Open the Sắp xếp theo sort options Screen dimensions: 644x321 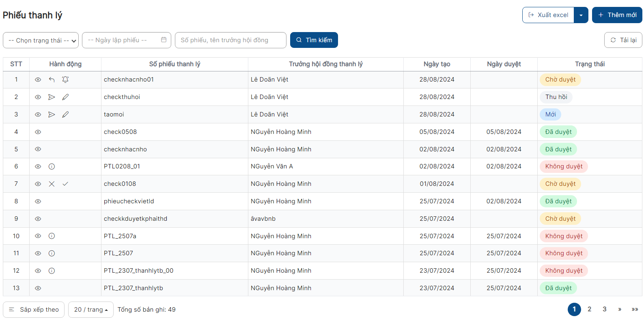pyautogui.click(x=34, y=310)
